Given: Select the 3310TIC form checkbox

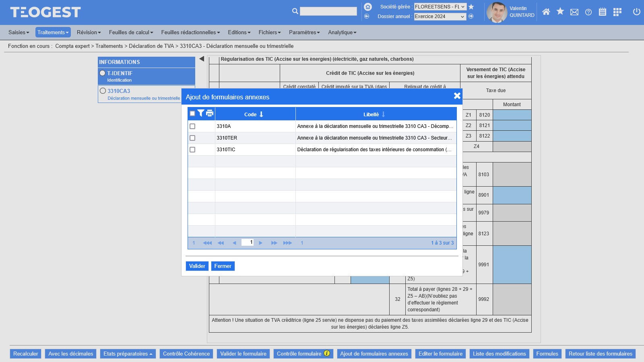Looking at the screenshot, I should coord(192,150).
